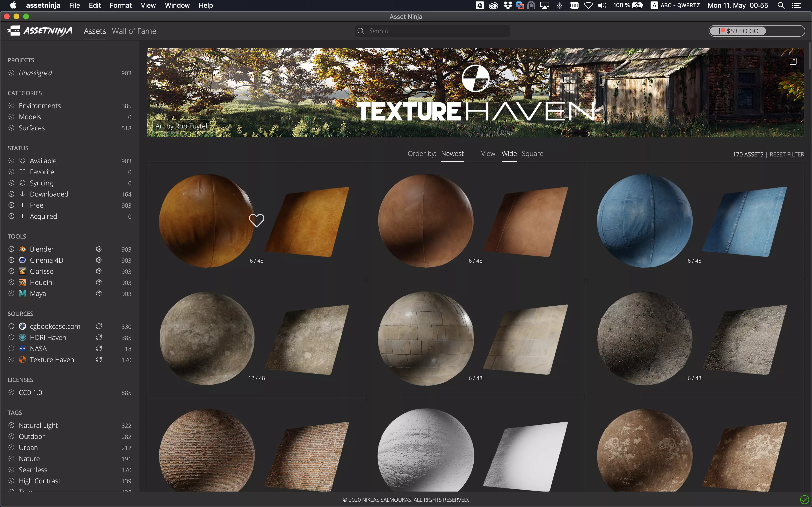Image resolution: width=812 pixels, height=507 pixels.
Task: Open the Format menu in menu bar
Action: [x=120, y=5]
